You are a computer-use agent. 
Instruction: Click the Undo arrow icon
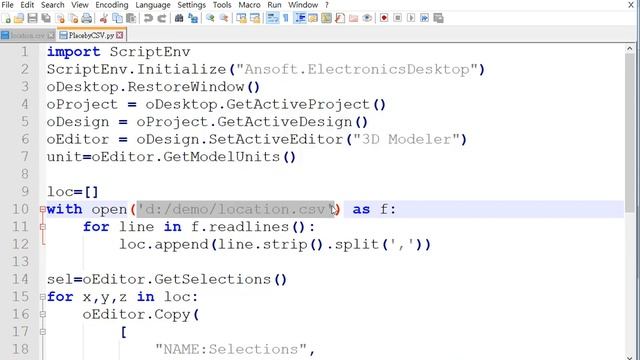pyautogui.click(x=148, y=18)
